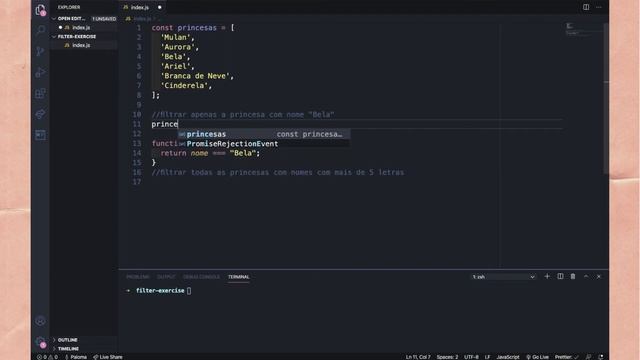
Task: Open the Search view in activity bar
Action: click(40, 30)
